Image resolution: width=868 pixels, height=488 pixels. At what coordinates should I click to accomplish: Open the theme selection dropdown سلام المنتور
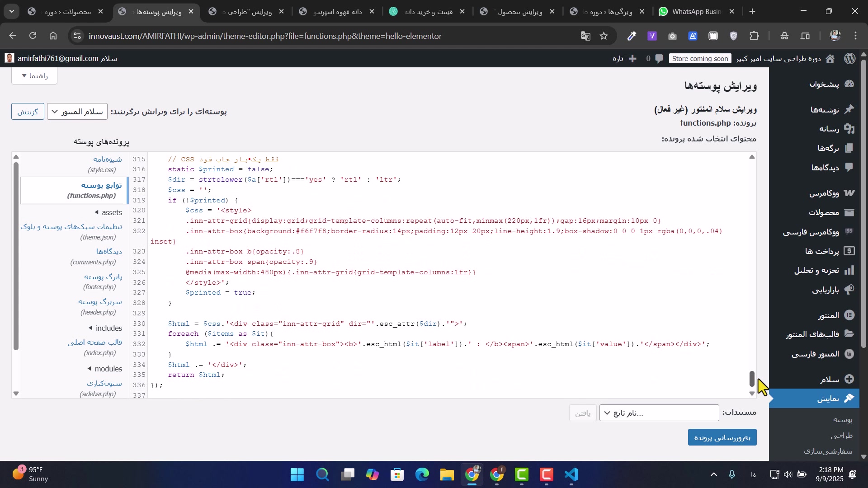pos(77,112)
